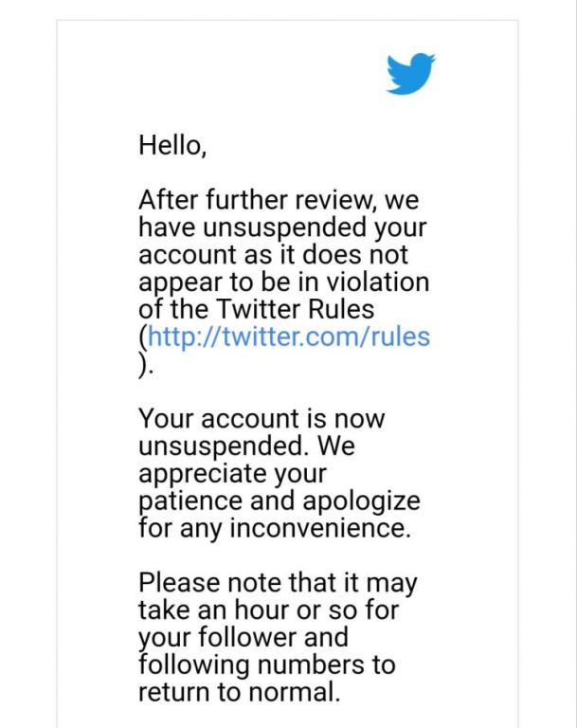
Task: Click the "Hello," greeting text
Action: (172, 145)
